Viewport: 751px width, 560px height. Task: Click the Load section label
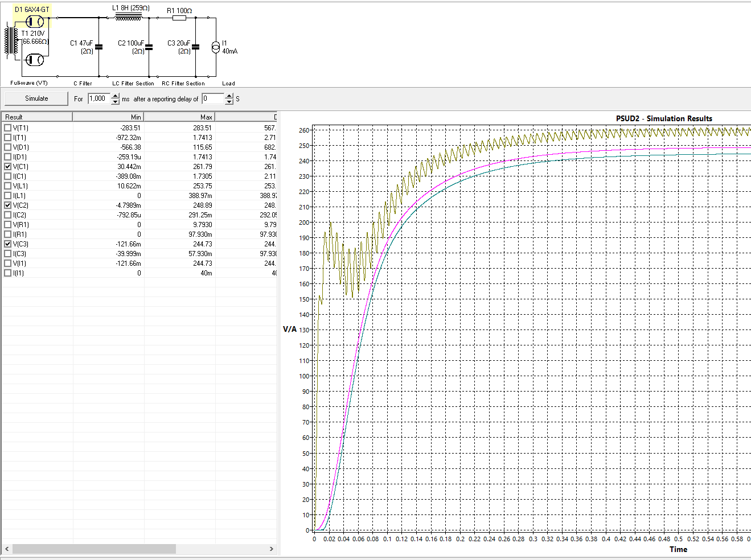click(228, 83)
